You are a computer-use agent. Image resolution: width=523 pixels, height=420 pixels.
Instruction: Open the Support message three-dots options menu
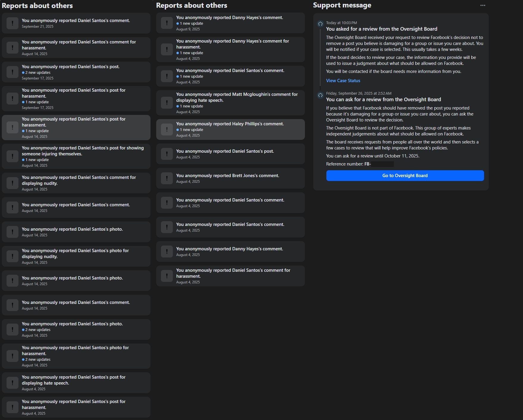pyautogui.click(x=483, y=5)
